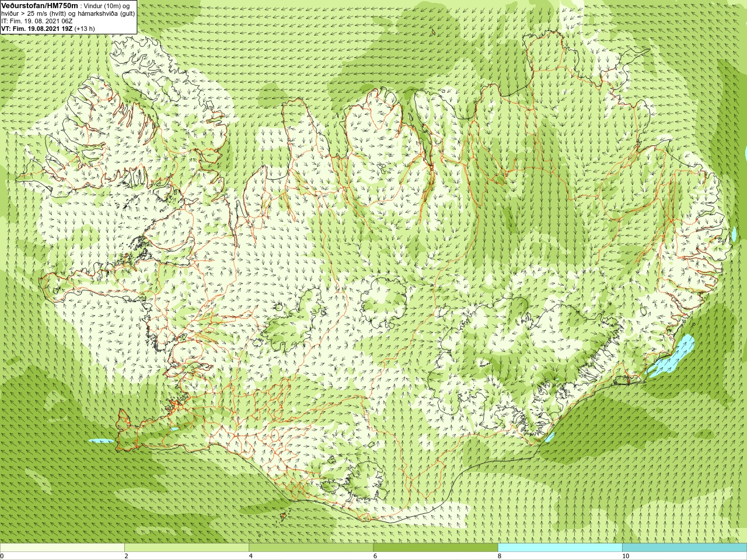Click the legend scale label '6'

(x=375, y=556)
